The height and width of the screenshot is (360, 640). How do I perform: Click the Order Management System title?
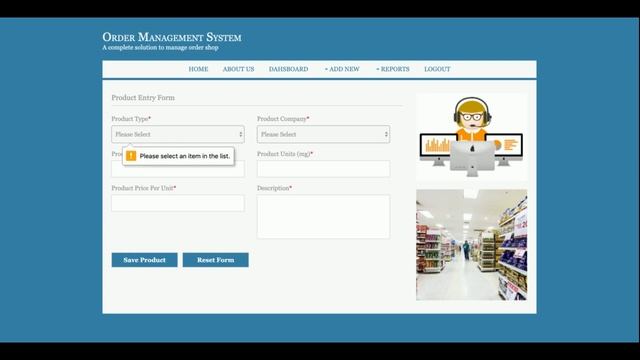click(172, 37)
